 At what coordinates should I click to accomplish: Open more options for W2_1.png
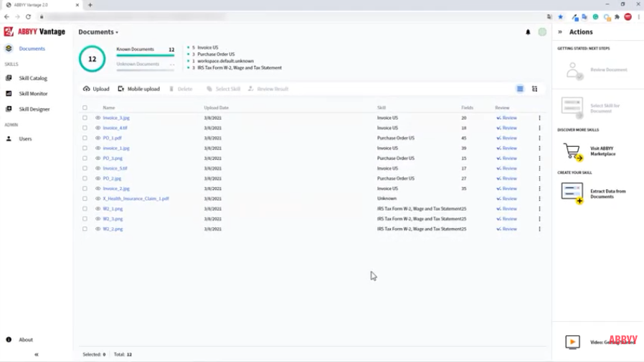(x=540, y=209)
